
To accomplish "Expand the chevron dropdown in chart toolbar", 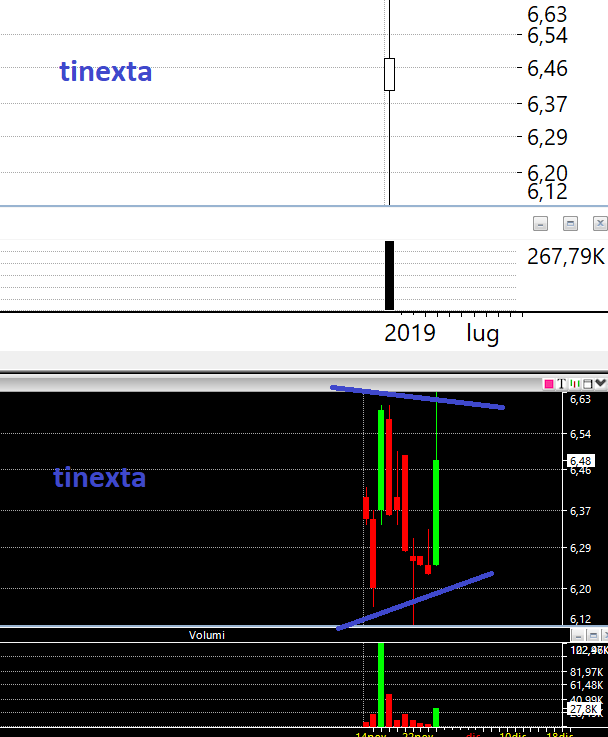I will (600, 384).
